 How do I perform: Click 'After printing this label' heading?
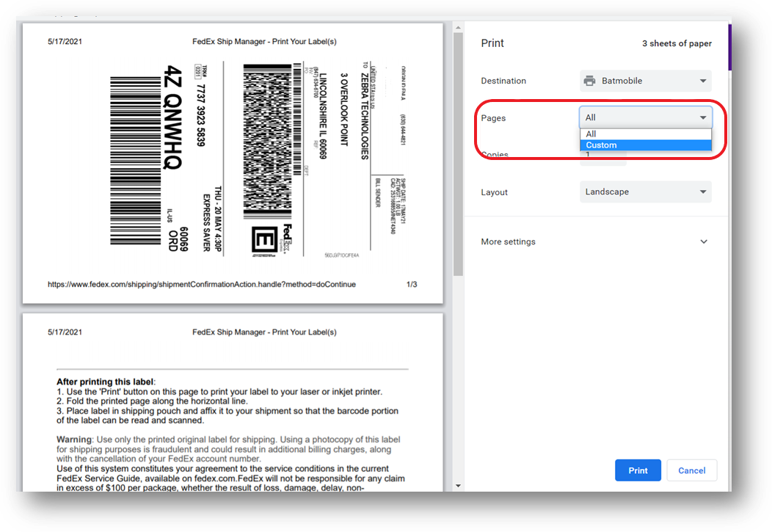[x=106, y=382]
